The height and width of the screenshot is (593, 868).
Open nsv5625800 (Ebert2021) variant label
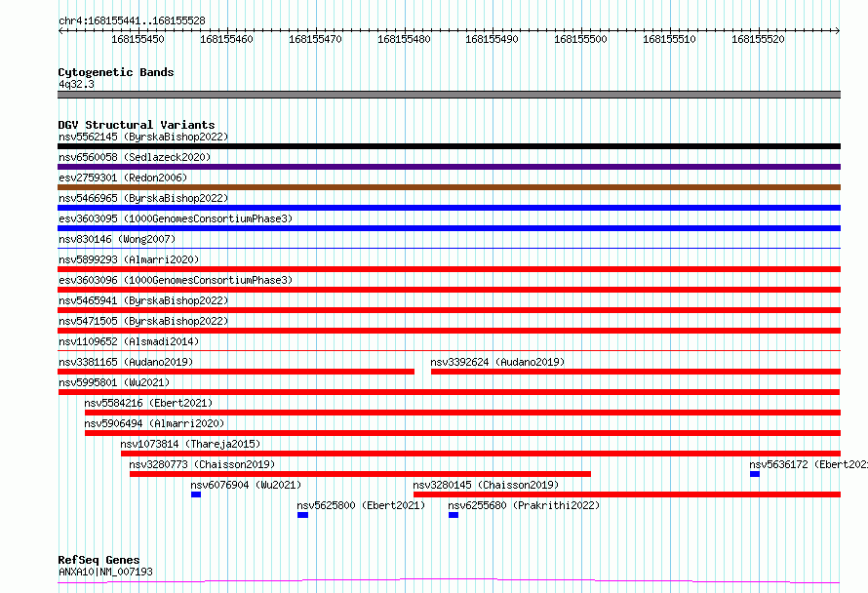[361, 505]
